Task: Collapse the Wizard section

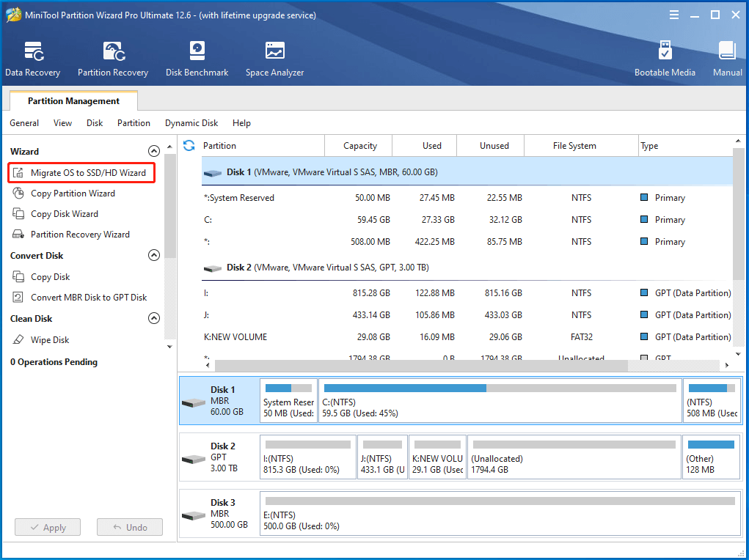Action: [154, 150]
